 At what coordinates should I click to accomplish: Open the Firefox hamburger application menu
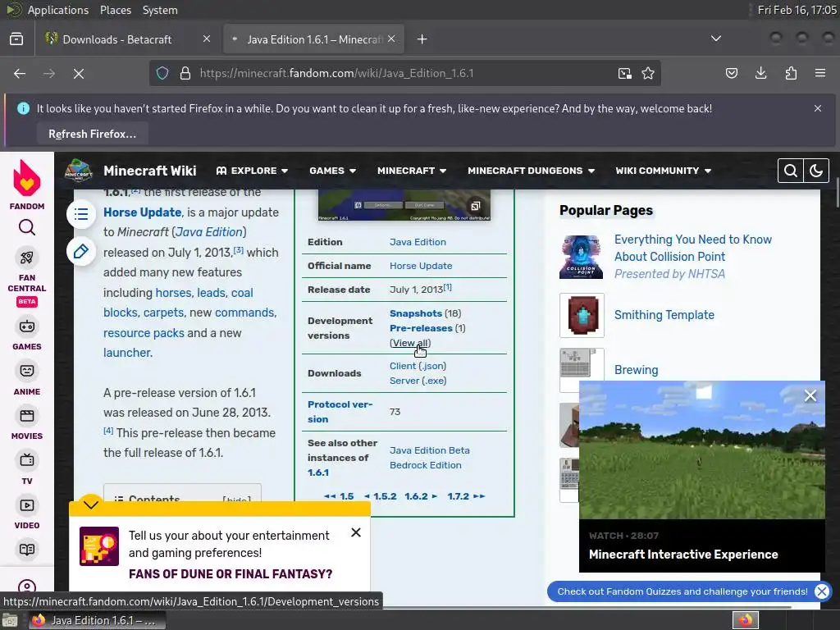[x=820, y=73]
